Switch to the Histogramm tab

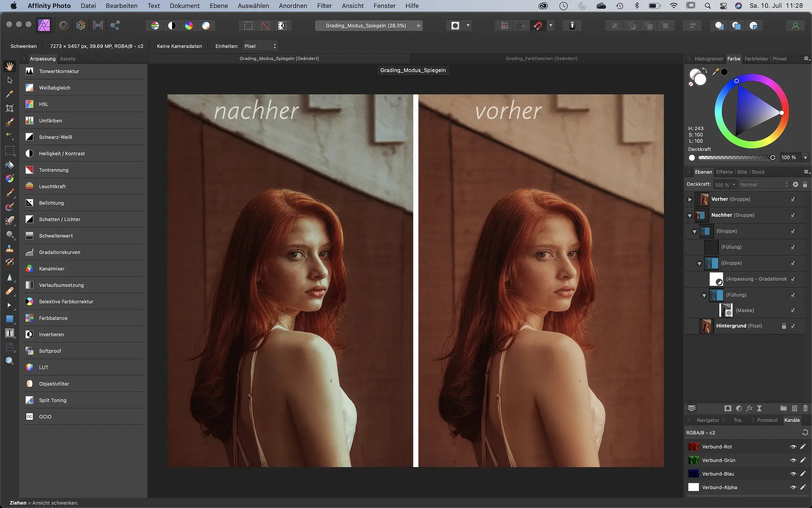709,58
